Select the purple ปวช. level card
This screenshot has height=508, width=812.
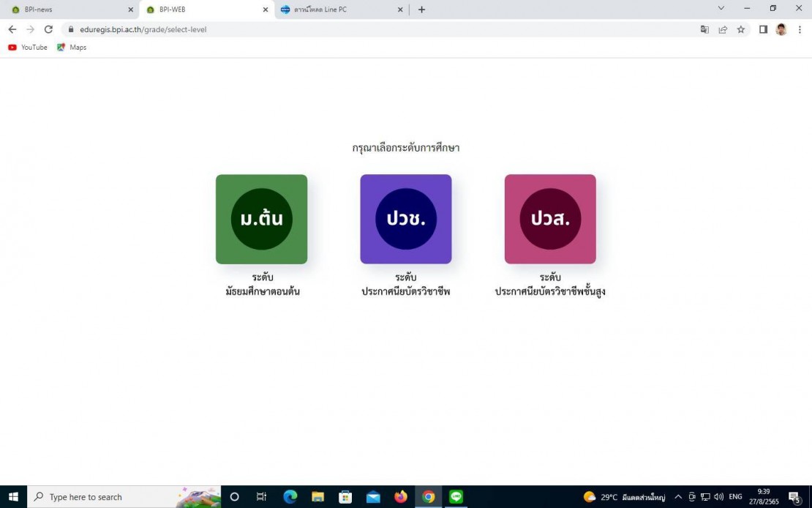[x=406, y=220]
